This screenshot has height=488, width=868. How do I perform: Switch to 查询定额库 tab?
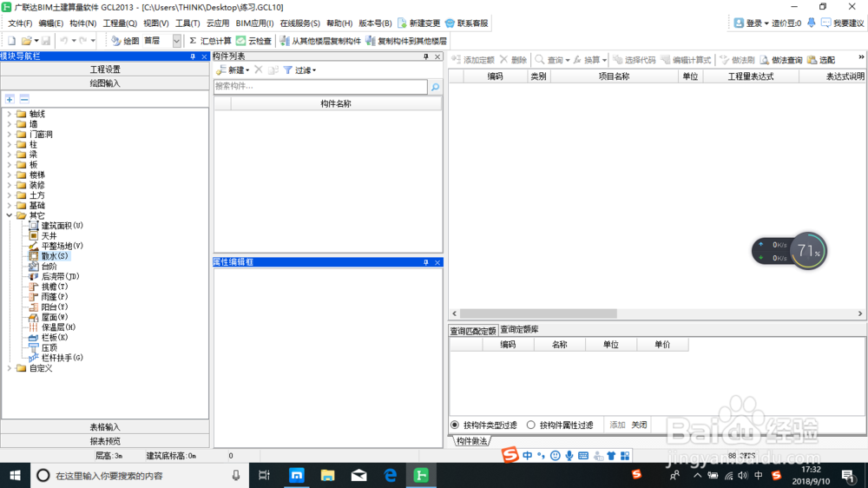(519, 330)
